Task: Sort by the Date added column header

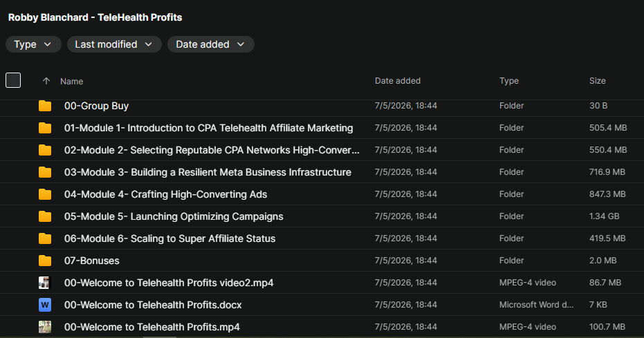Action: [x=398, y=81]
